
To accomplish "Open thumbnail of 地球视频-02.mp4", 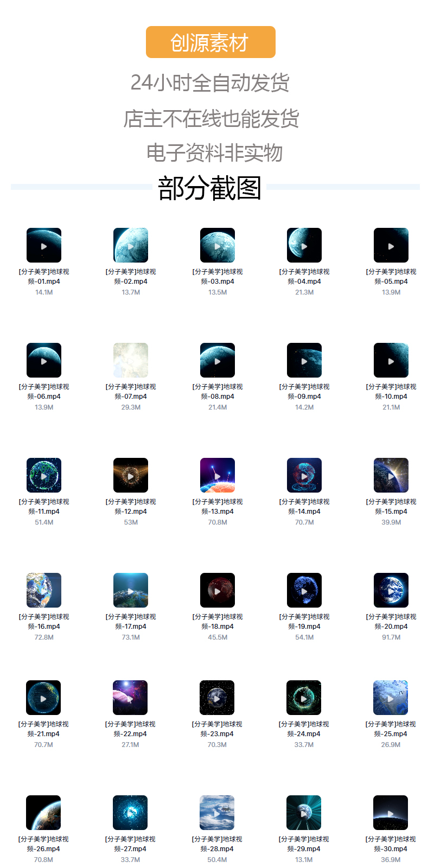I will (x=131, y=245).
